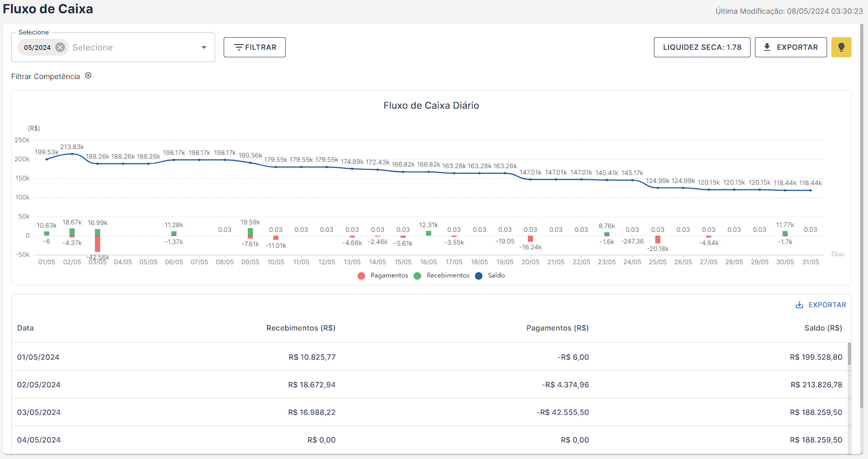This screenshot has width=868, height=459.
Task: Click the download icon in the top EXPORTAR button
Action: click(x=767, y=47)
